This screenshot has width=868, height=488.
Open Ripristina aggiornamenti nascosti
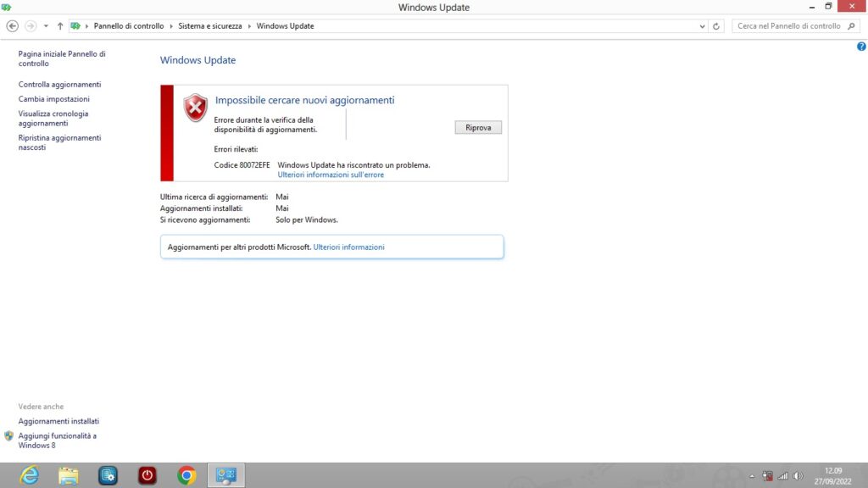click(60, 142)
